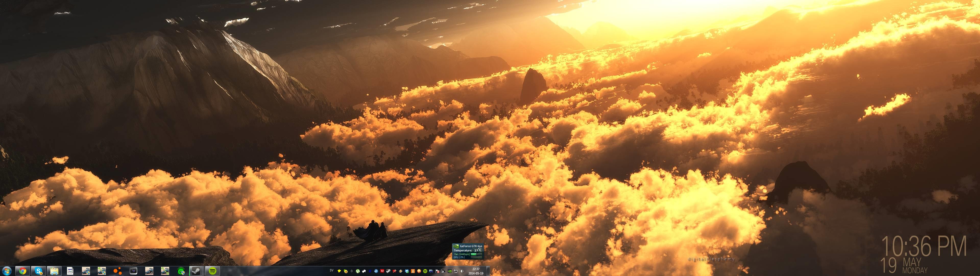Open Winamp lightning bolt tray icon
This screenshot has width=980, height=276.
(x=401, y=271)
